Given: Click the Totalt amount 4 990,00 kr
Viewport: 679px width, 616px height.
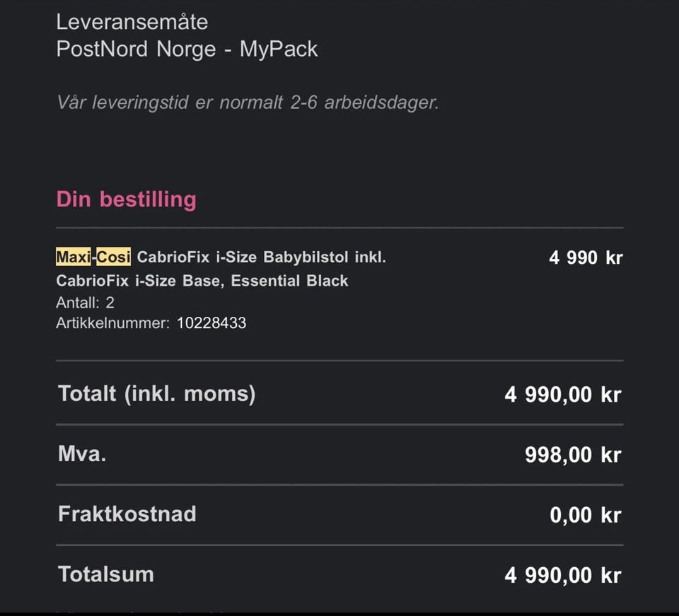Looking at the screenshot, I should click(x=563, y=395).
